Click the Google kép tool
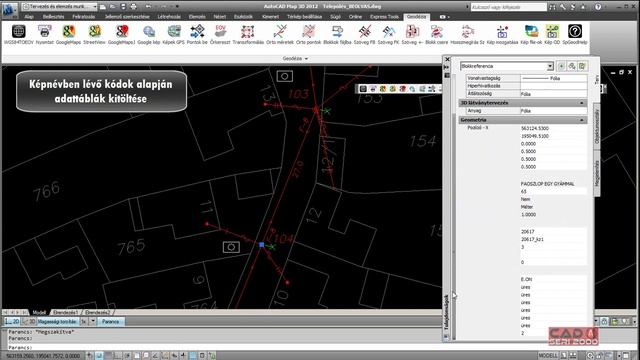 click(149, 34)
